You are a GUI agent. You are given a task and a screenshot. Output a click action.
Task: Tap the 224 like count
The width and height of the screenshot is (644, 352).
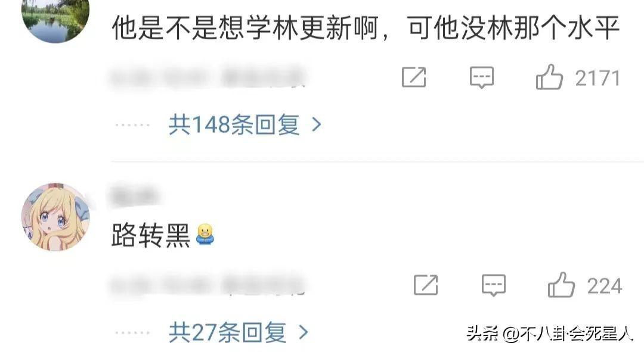(604, 286)
